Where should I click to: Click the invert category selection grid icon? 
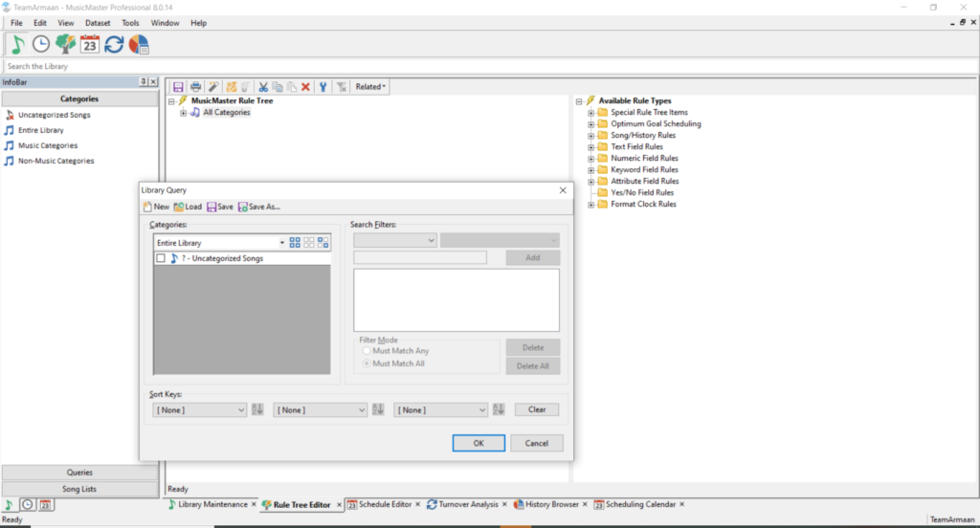tap(323, 242)
